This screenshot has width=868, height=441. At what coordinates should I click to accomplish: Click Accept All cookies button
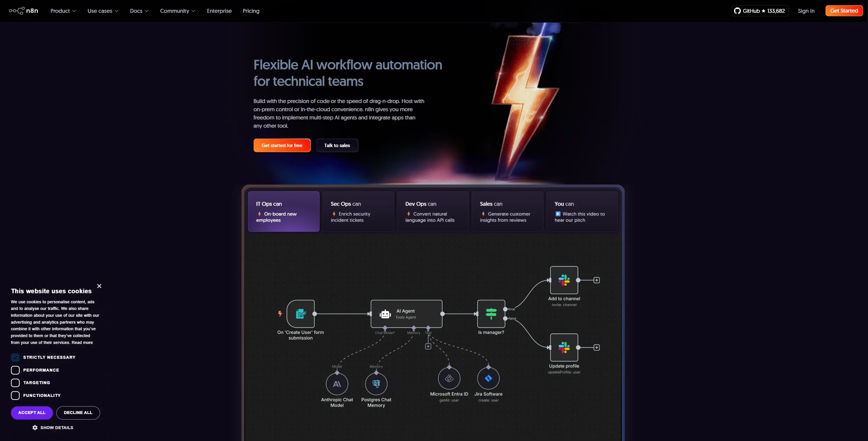pos(32,413)
